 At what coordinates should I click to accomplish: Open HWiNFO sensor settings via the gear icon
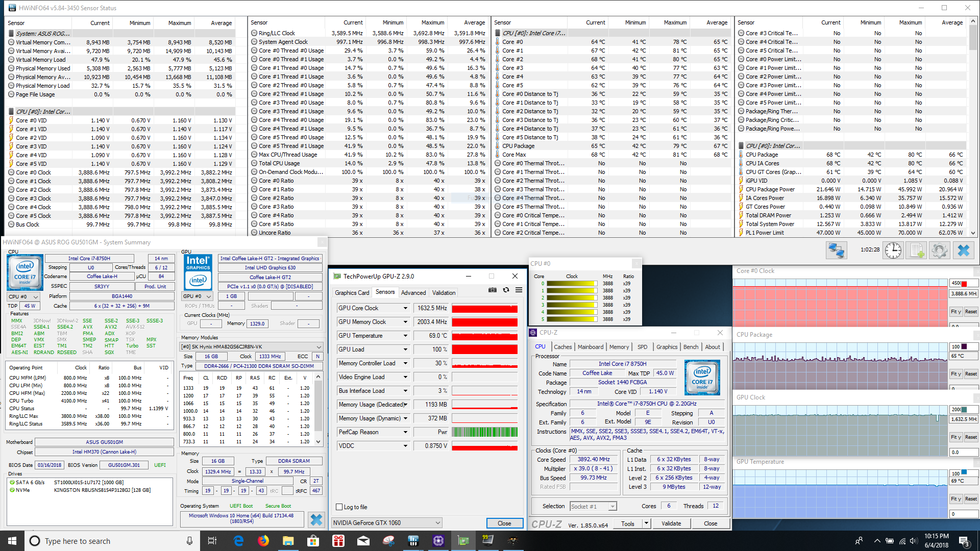tap(940, 251)
